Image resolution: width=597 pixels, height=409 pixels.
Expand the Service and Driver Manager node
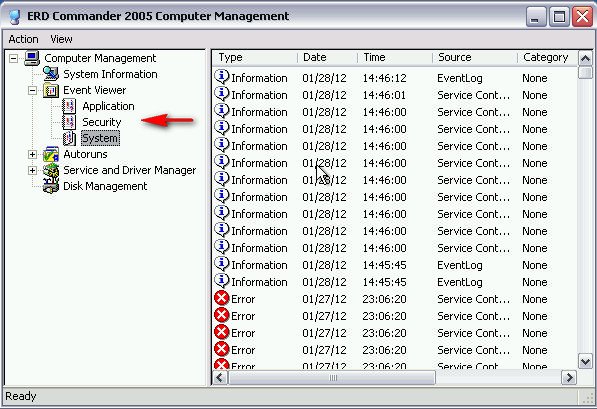(x=32, y=170)
